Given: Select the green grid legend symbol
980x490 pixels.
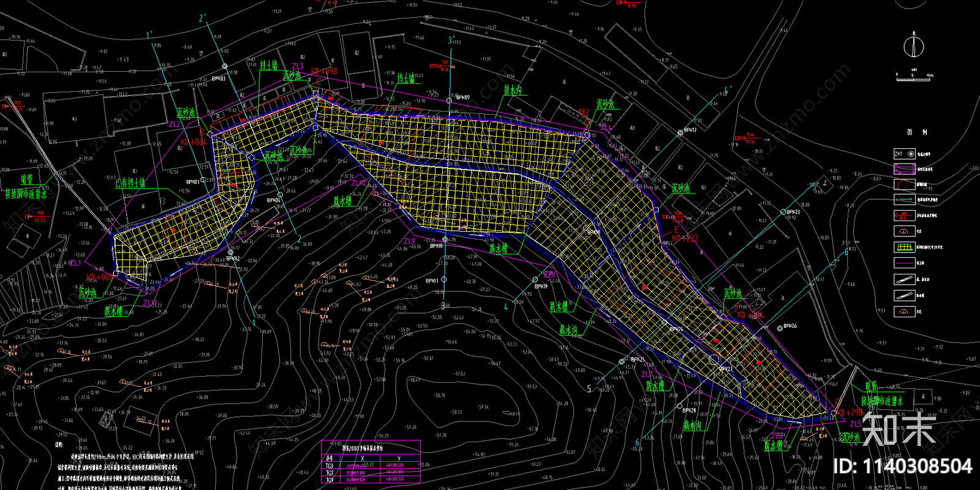Looking at the screenshot, I should click(x=905, y=247).
